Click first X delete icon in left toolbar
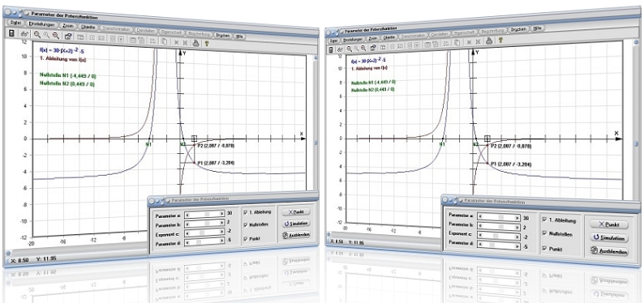This screenshot has width=644, height=303. 176,42
